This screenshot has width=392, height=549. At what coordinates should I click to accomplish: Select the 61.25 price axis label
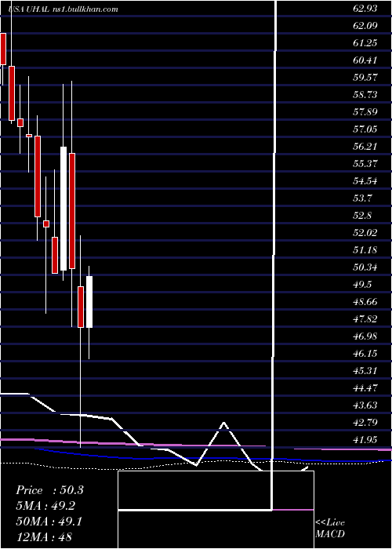[365, 42]
